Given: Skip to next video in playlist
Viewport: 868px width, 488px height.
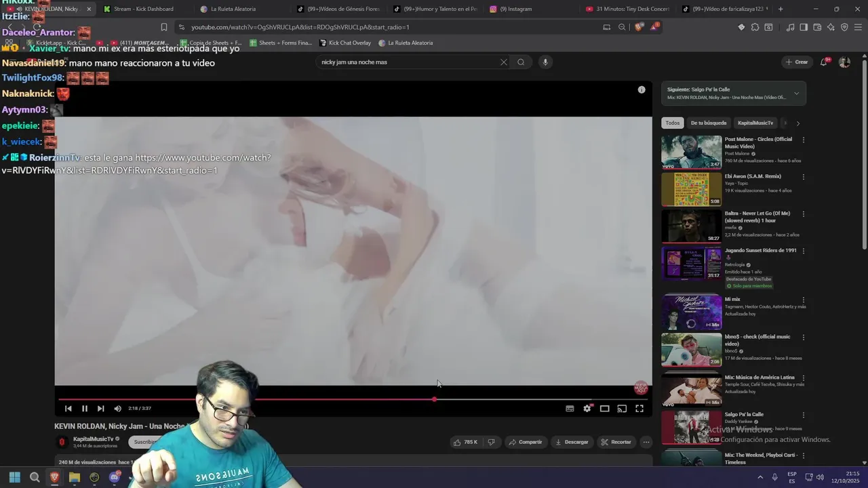Looking at the screenshot, I should click(101, 409).
